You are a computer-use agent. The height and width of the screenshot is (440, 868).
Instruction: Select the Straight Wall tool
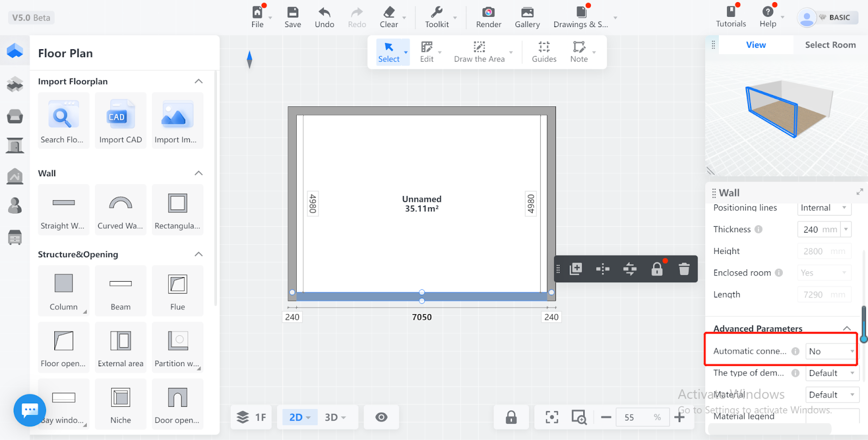pyautogui.click(x=63, y=203)
